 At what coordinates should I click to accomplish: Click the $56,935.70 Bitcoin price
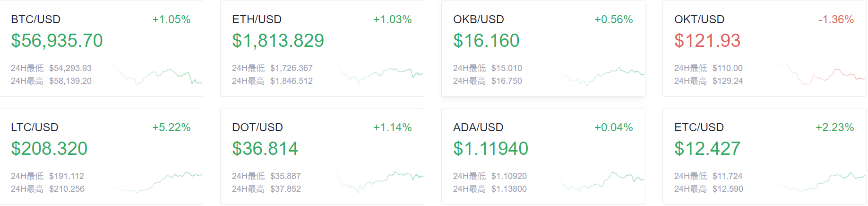(x=57, y=41)
